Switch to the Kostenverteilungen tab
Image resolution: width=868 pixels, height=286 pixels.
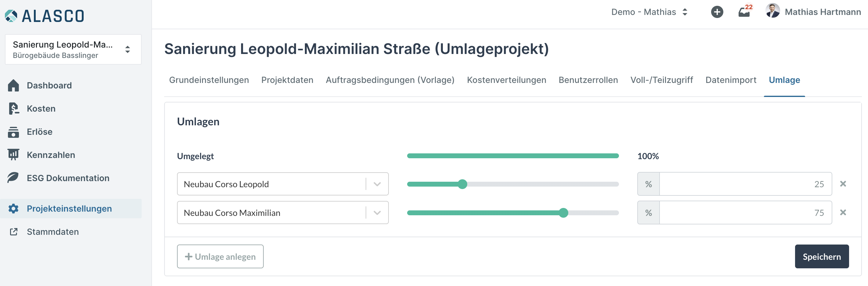tap(506, 80)
